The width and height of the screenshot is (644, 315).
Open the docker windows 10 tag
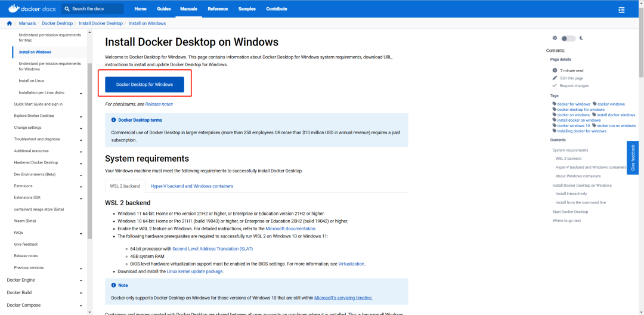coord(574,126)
